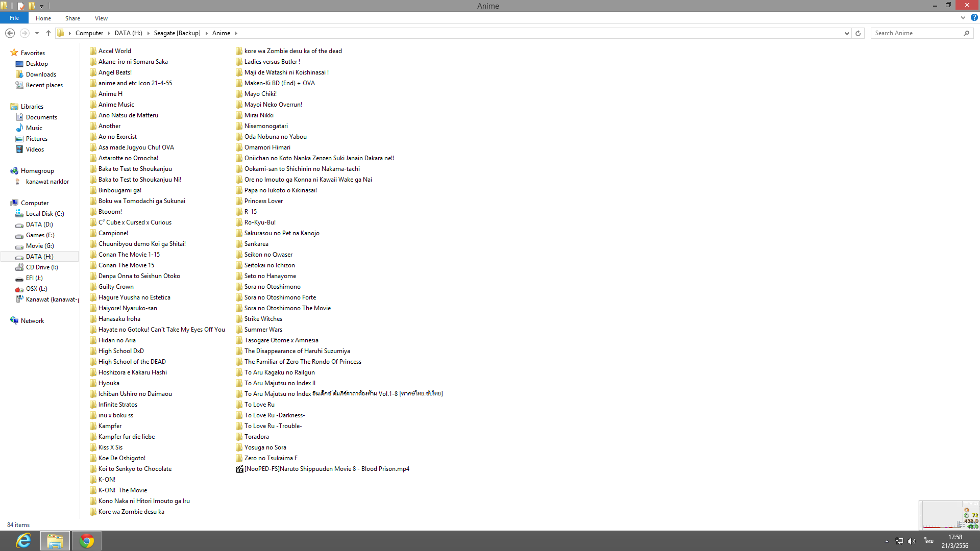Open the File menu tab
This screenshot has height=551, width=980.
coord(14,18)
